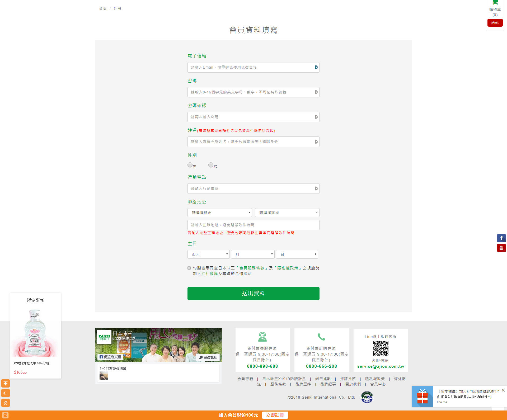Open the footer 隱私權政策 link
507x420 pixels.
tap(375, 379)
